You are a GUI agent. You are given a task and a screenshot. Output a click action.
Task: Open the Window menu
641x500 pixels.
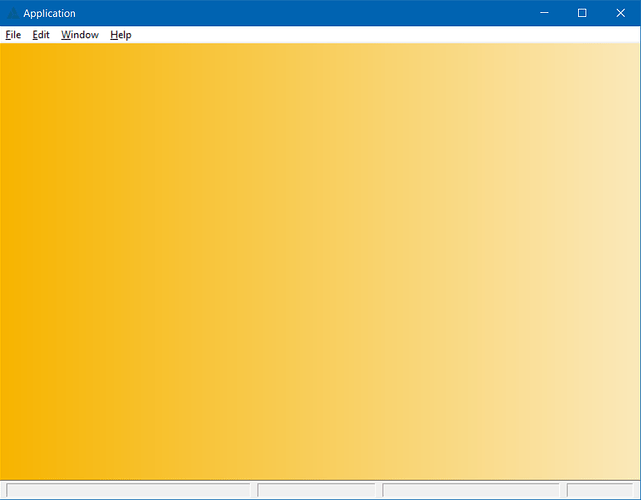coord(80,35)
